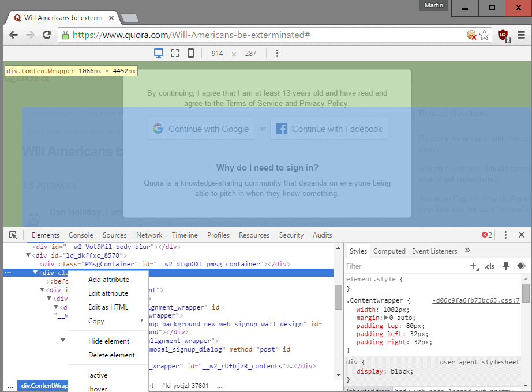Open full-screen device frame mode icon

pos(174,53)
